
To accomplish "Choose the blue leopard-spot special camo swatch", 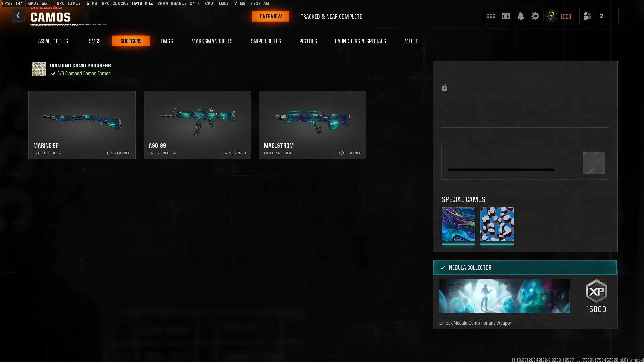I will tap(497, 224).
